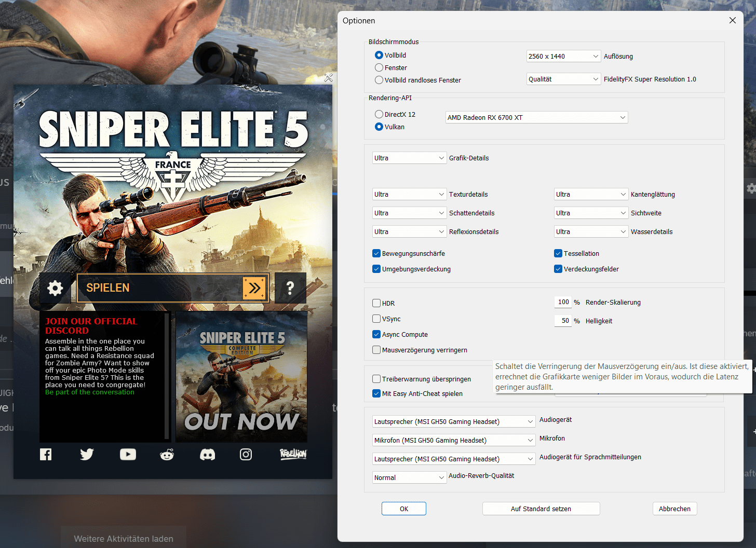Viewport: 756px width, 548px height.
Task: Open the Instagram social icon
Action: click(246, 455)
